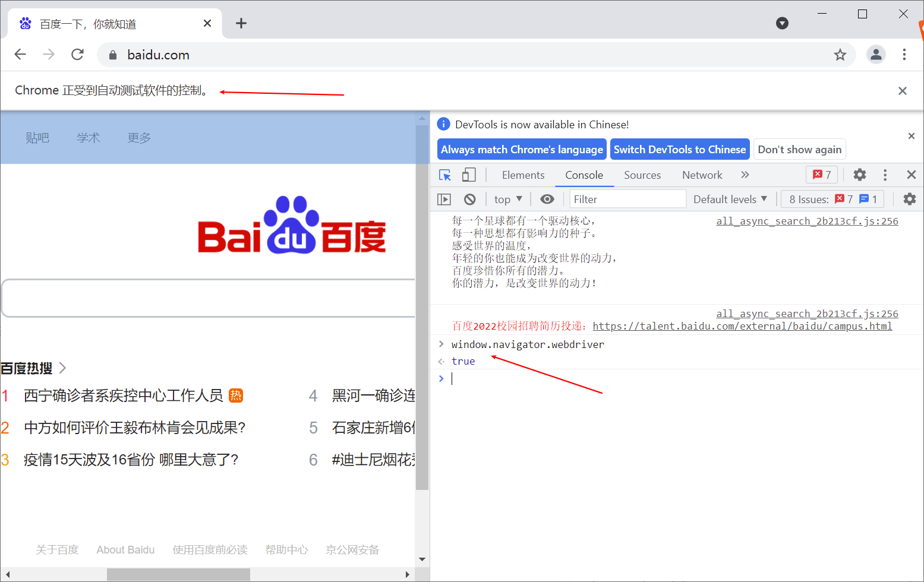Close the Baidu browser tab
The height and width of the screenshot is (582, 924).
[207, 23]
